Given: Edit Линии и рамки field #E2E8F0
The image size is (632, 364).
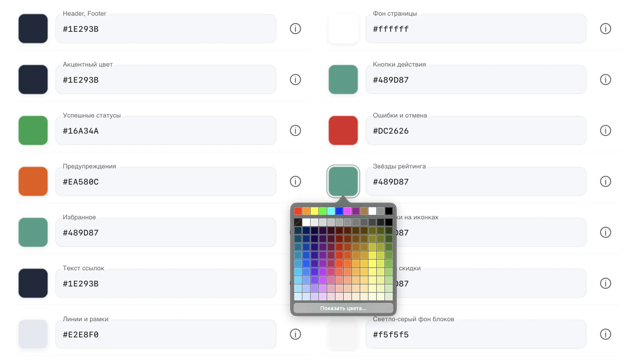Looking at the screenshot, I should (166, 334).
